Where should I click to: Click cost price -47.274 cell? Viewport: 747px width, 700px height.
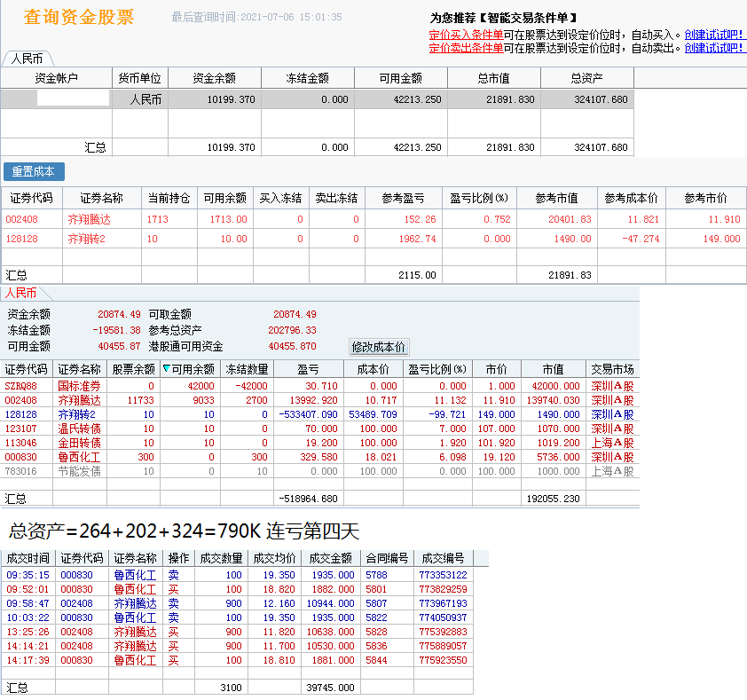tap(641, 239)
